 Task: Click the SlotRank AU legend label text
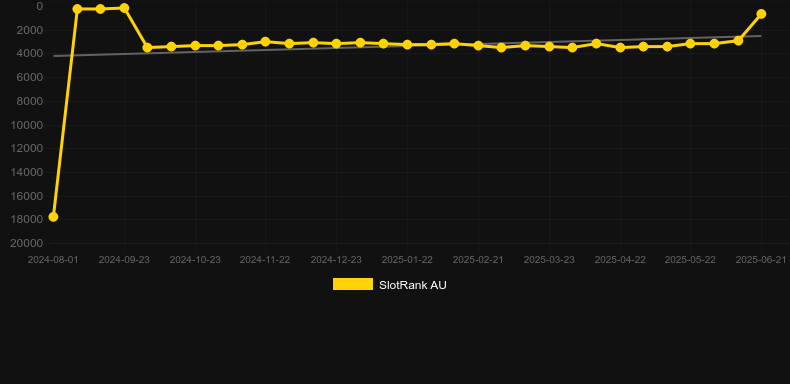tap(413, 285)
